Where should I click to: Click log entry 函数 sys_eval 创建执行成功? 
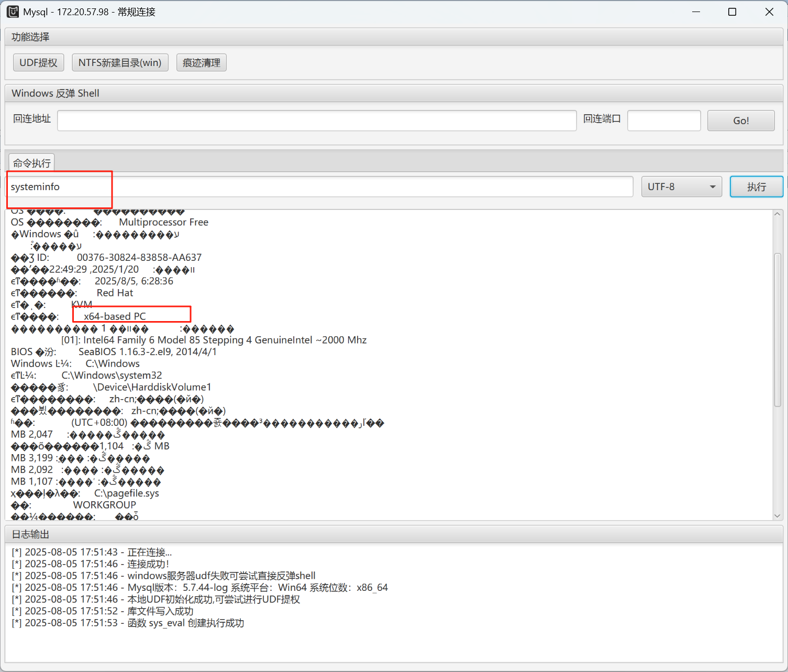[128, 623]
